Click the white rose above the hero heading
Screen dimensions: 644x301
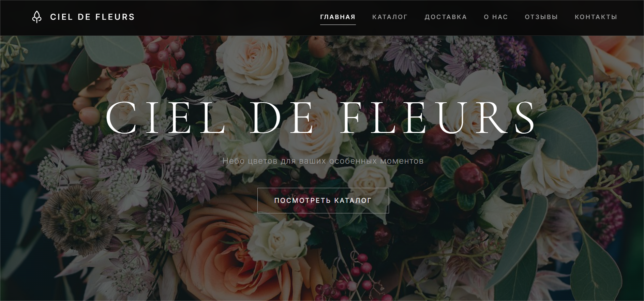point(254,65)
